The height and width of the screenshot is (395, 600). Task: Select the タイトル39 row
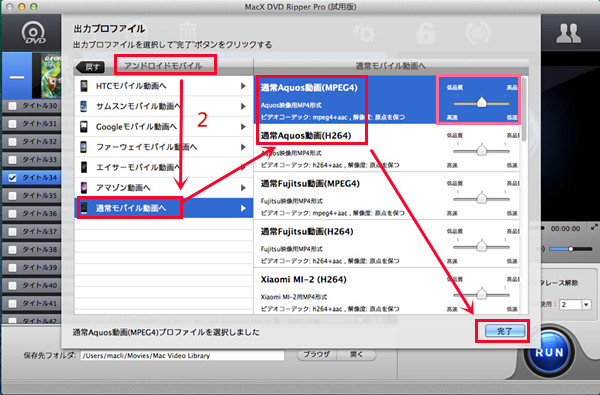click(32, 268)
